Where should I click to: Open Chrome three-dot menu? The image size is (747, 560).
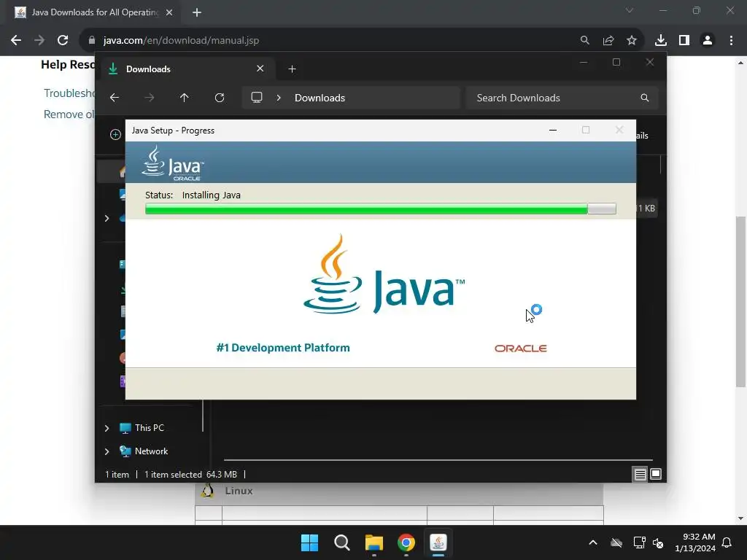[x=731, y=41]
